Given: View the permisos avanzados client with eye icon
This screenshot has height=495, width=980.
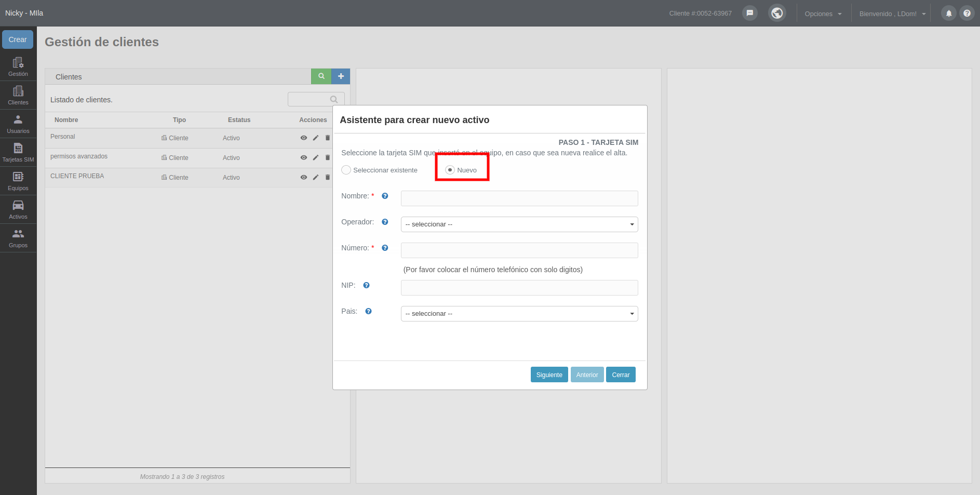Looking at the screenshot, I should (304, 157).
